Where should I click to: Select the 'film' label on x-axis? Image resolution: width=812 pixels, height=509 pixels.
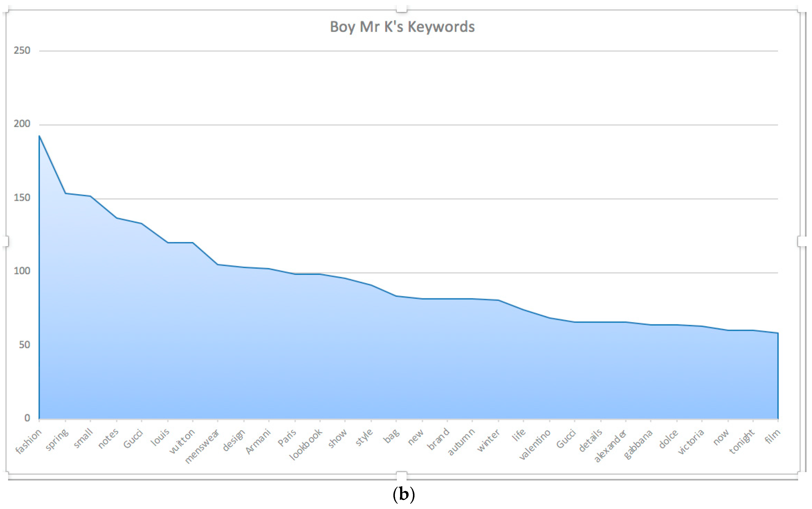(x=772, y=437)
